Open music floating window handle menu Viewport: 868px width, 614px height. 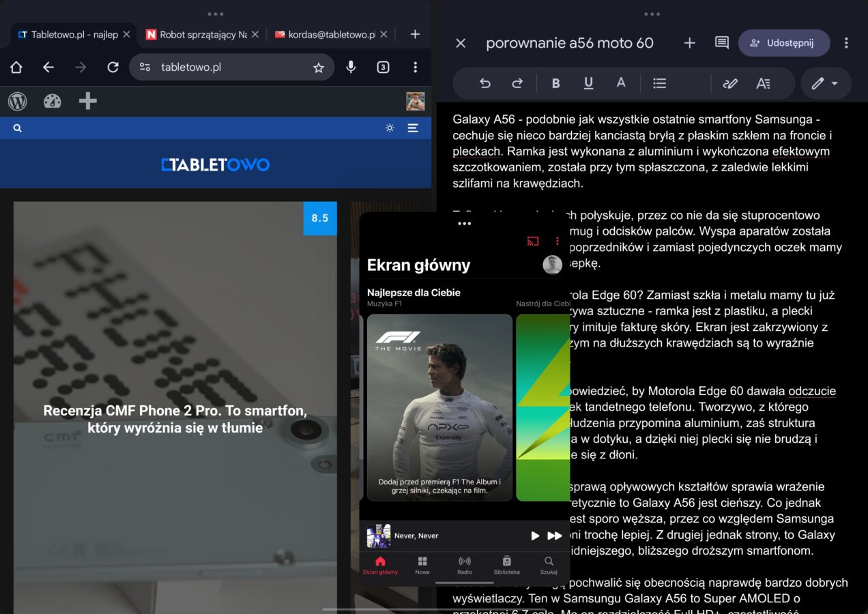tap(465, 223)
